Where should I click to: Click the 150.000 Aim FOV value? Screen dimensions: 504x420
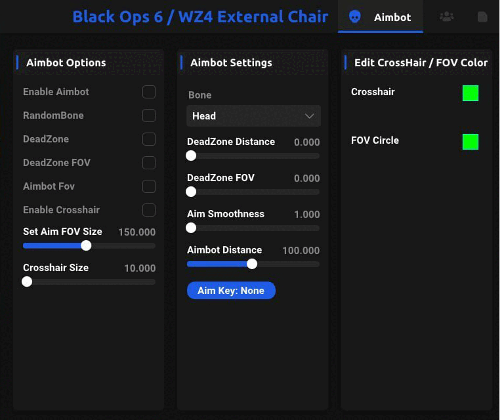[x=137, y=232]
